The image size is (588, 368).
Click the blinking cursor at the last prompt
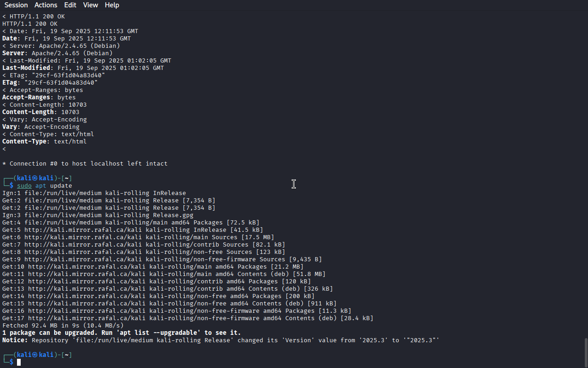(x=19, y=362)
